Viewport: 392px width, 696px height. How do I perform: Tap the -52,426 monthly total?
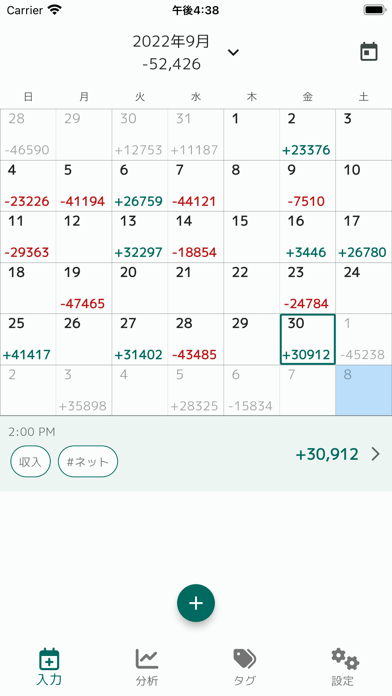pyautogui.click(x=171, y=64)
